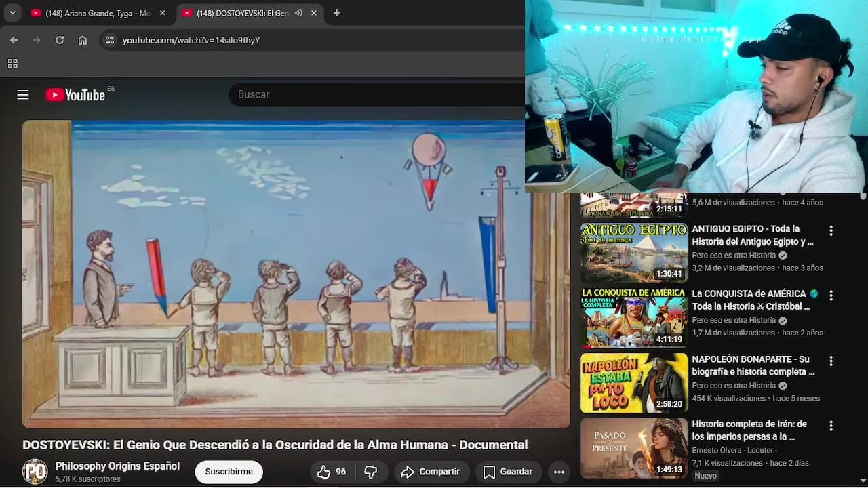Click 3,2 M de visualizaciones text

coord(733,268)
